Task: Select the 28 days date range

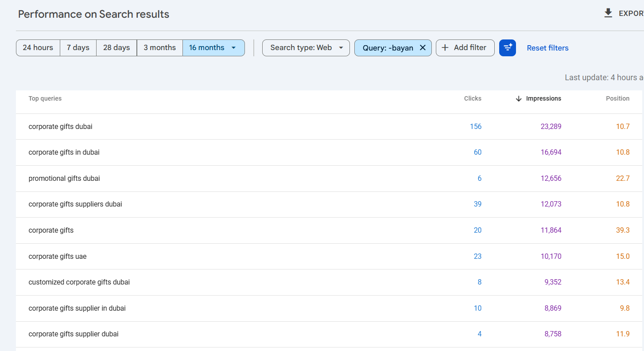Action: click(116, 48)
